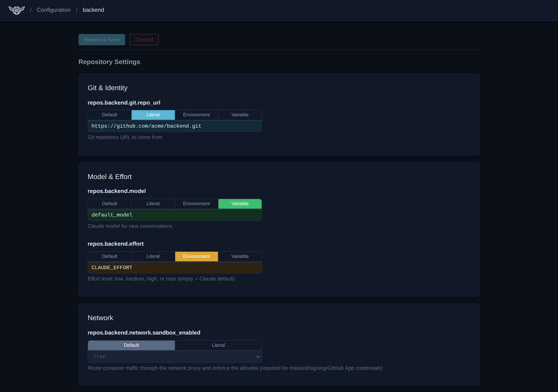Click the winged logo icon in header

(17, 10)
